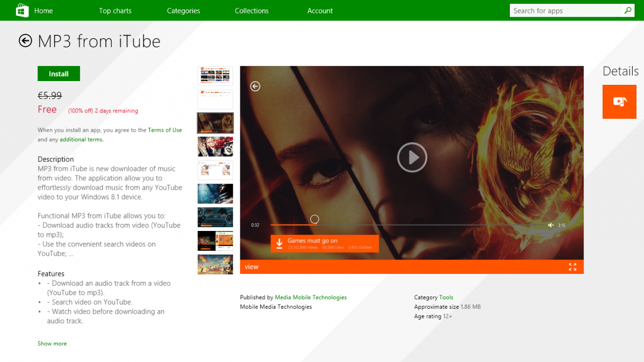Open the Home menu item
The height and width of the screenshot is (362, 644).
pyautogui.click(x=43, y=11)
